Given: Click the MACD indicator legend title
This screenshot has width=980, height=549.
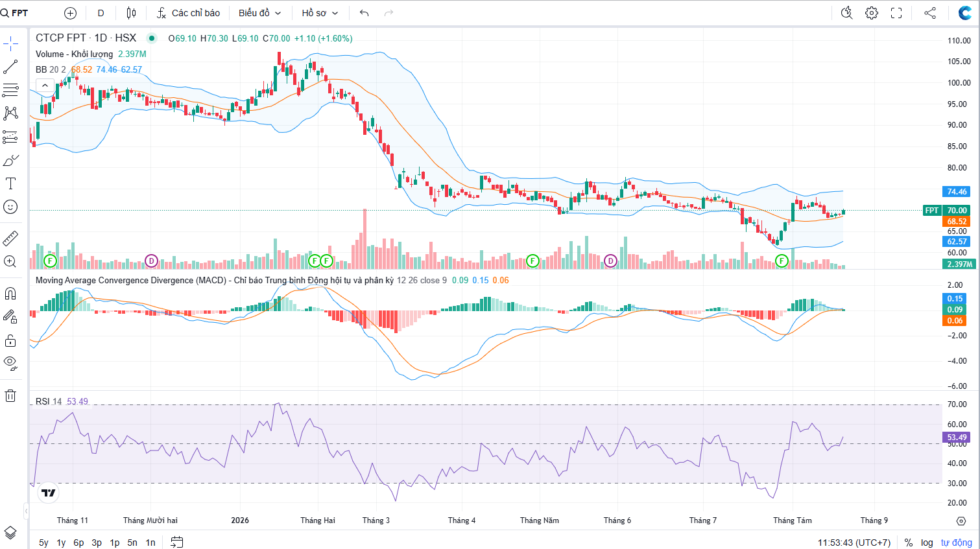Looking at the screenshot, I should (x=215, y=280).
